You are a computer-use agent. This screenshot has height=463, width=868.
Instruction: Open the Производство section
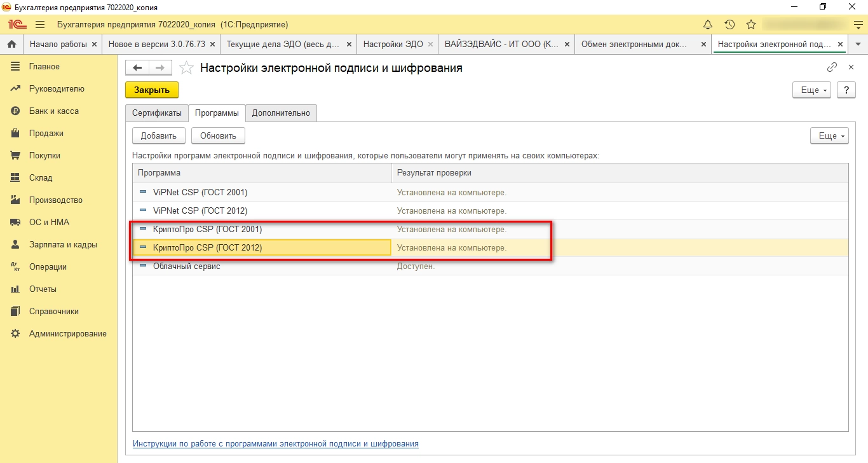(x=56, y=200)
